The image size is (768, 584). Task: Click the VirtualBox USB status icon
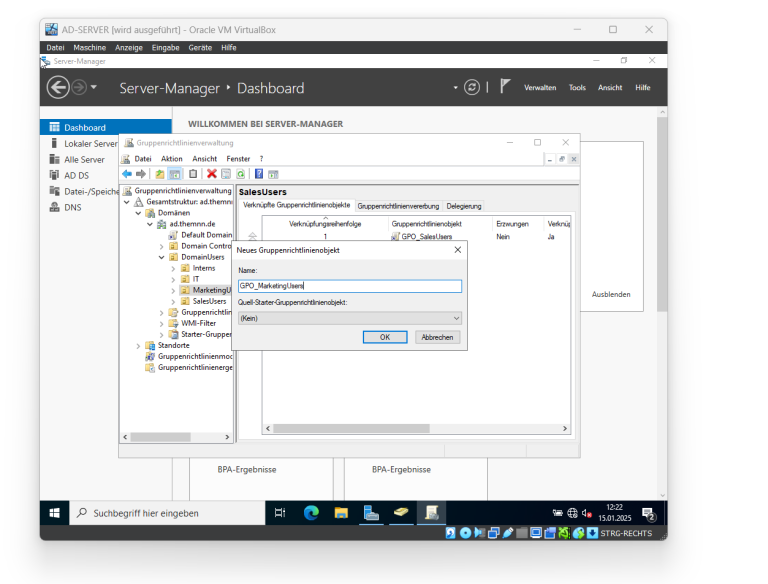point(508,533)
